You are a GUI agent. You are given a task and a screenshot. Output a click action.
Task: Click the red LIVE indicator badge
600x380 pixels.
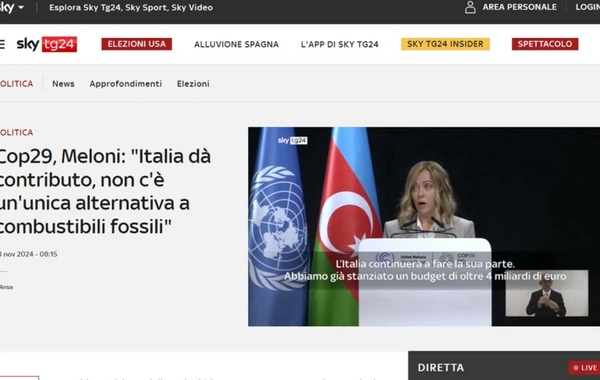coord(584,368)
